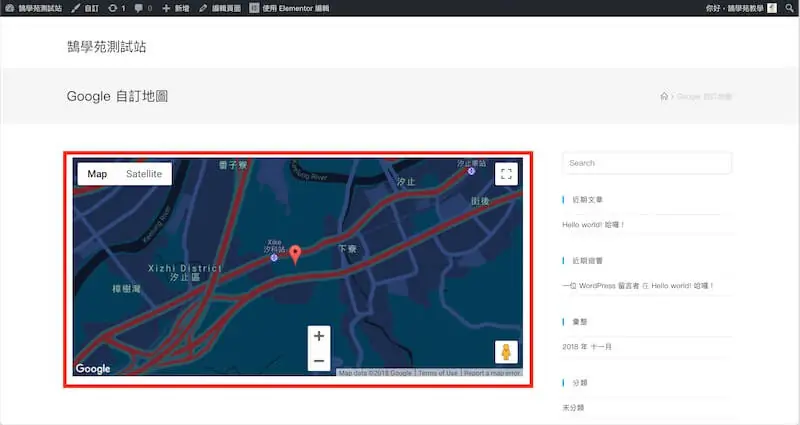
Task: Open the comments bubble showing 0
Action: click(x=143, y=8)
